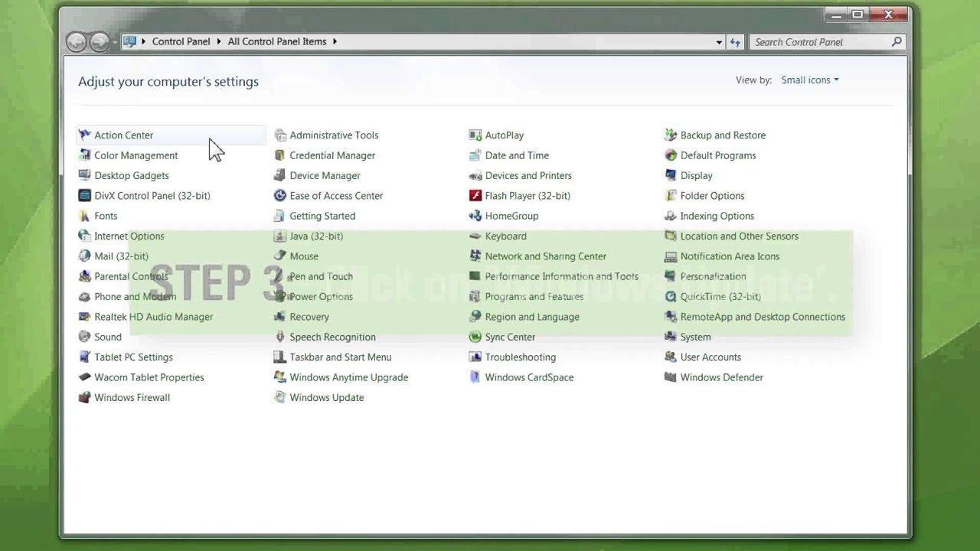The image size is (980, 551).
Task: Open the Internet Options link
Action: click(129, 236)
